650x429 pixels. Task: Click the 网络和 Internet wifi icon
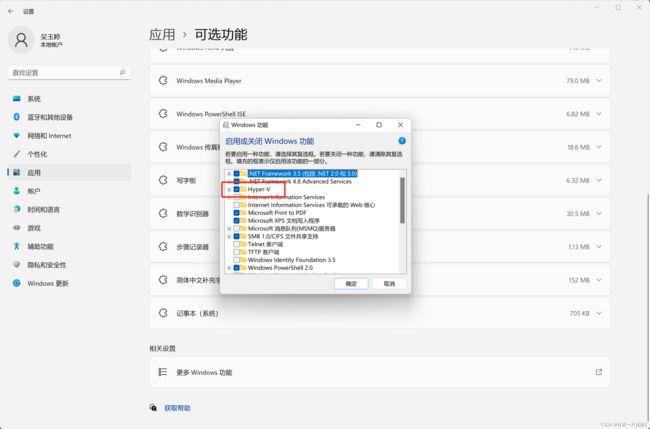tap(17, 136)
